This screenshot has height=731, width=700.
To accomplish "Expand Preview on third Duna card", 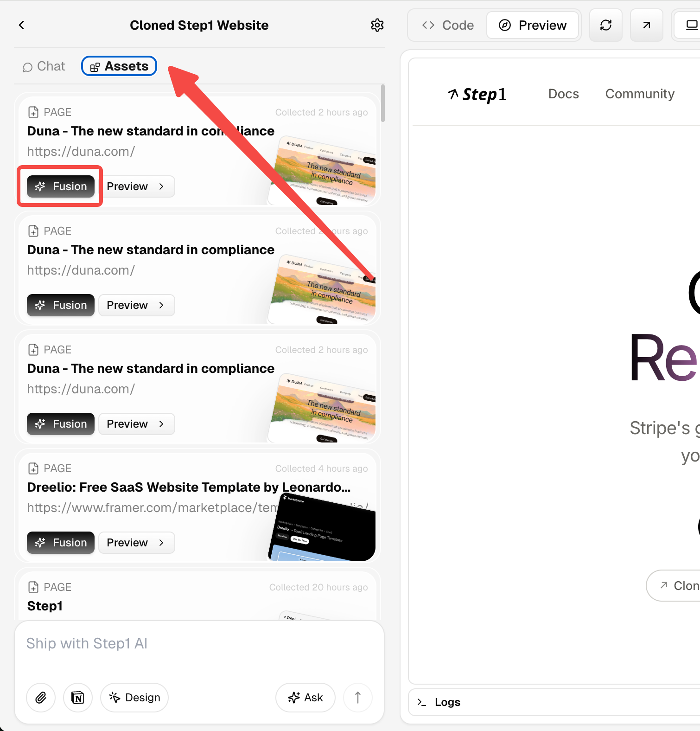I will (136, 424).
